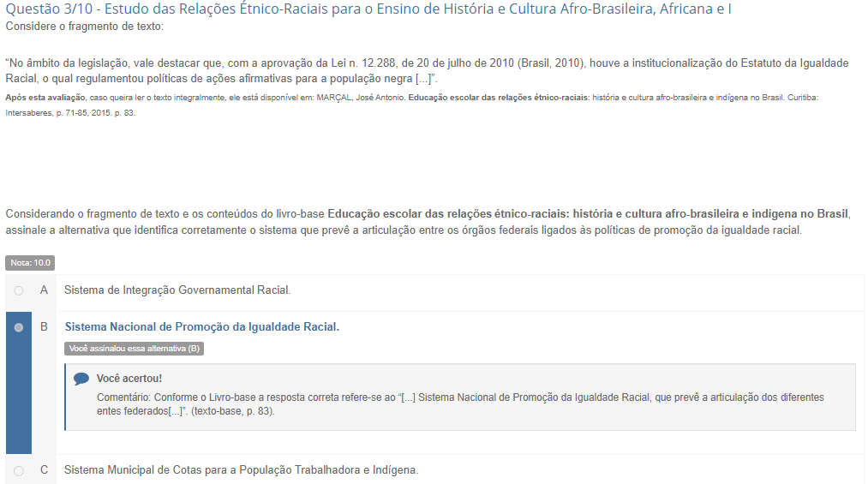Click the quoted fragment about Lei n. 12.288
Screen dimensions: 868x484
[x=427, y=70]
